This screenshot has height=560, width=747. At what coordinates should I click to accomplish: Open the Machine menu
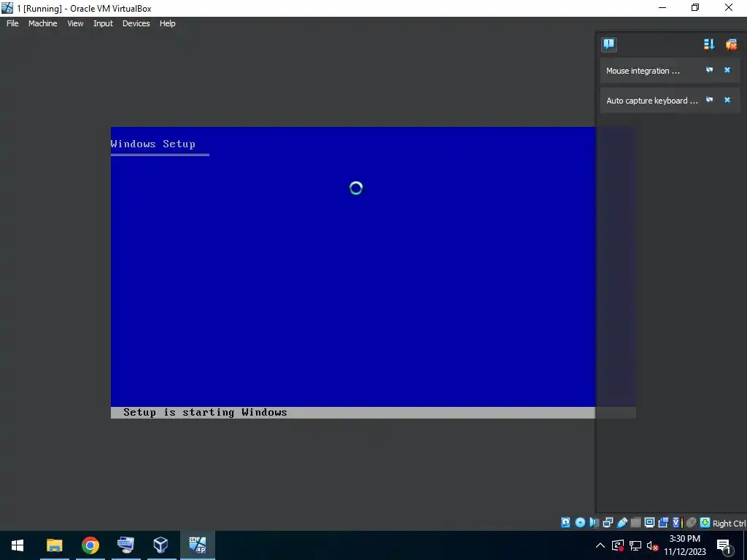pos(42,23)
